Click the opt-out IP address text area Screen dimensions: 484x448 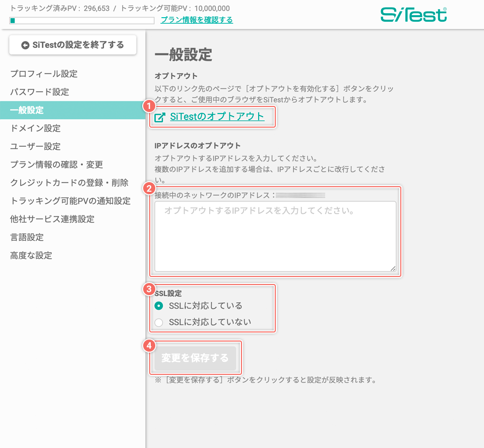(275, 237)
